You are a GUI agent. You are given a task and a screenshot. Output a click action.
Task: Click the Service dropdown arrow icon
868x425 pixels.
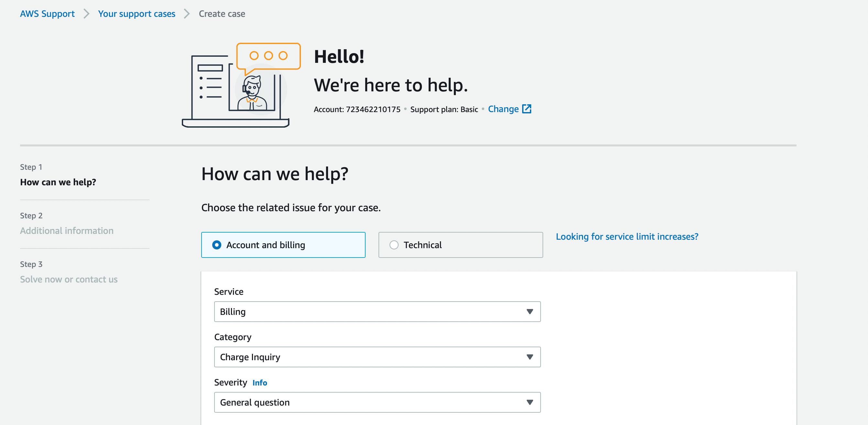(x=529, y=312)
